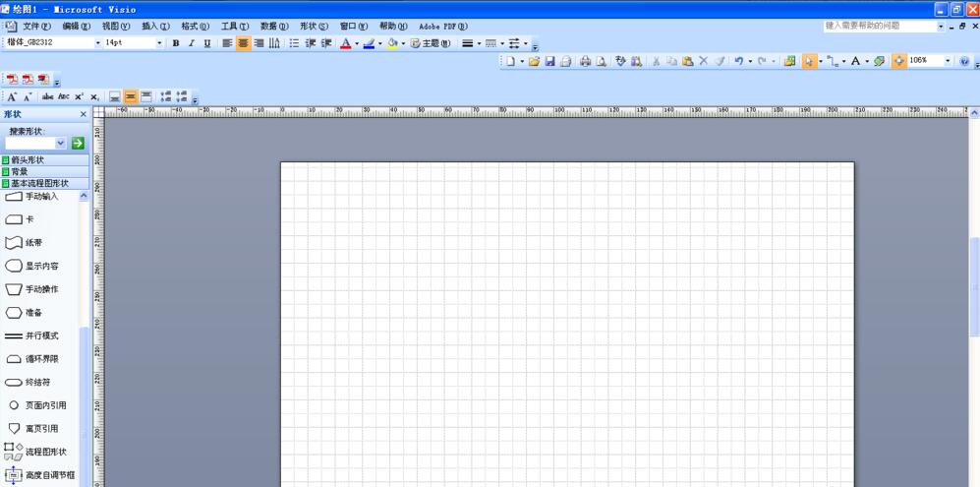Open the search shapes dropdown
Image resolution: width=980 pixels, height=487 pixels.
coord(61,144)
